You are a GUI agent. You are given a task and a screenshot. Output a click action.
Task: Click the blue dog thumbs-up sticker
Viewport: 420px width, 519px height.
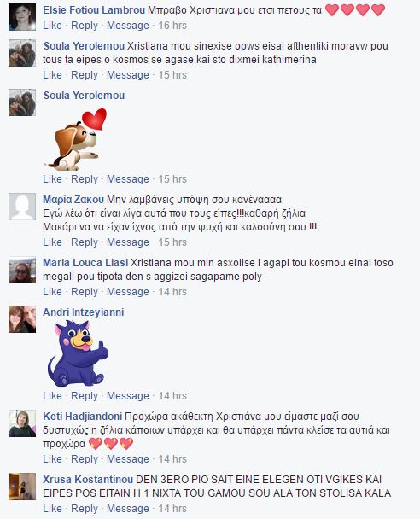click(x=78, y=353)
